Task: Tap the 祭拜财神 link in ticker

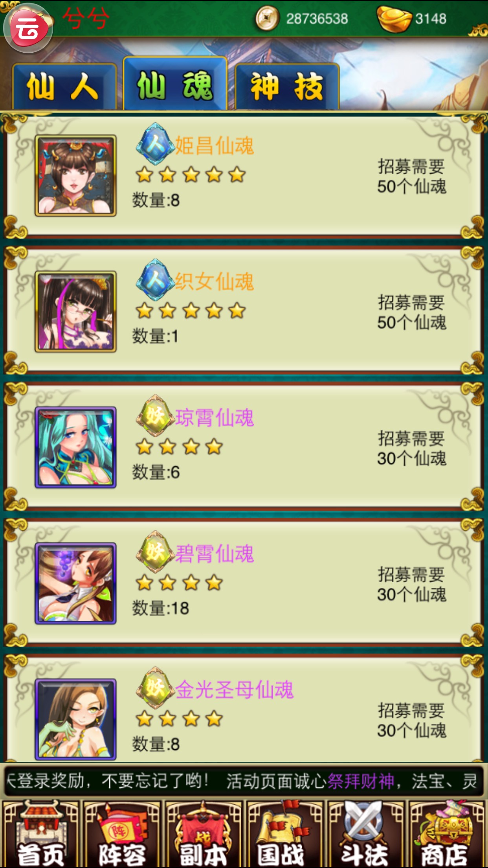Action: pos(361,781)
